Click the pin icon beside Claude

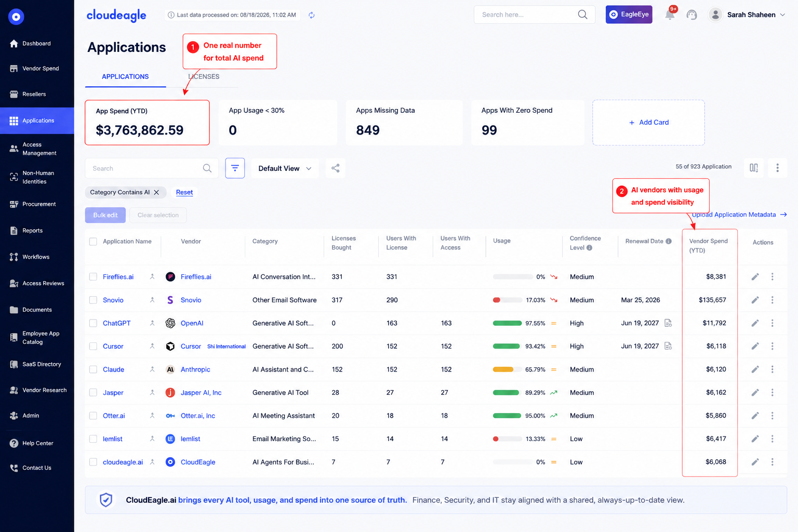click(x=152, y=369)
